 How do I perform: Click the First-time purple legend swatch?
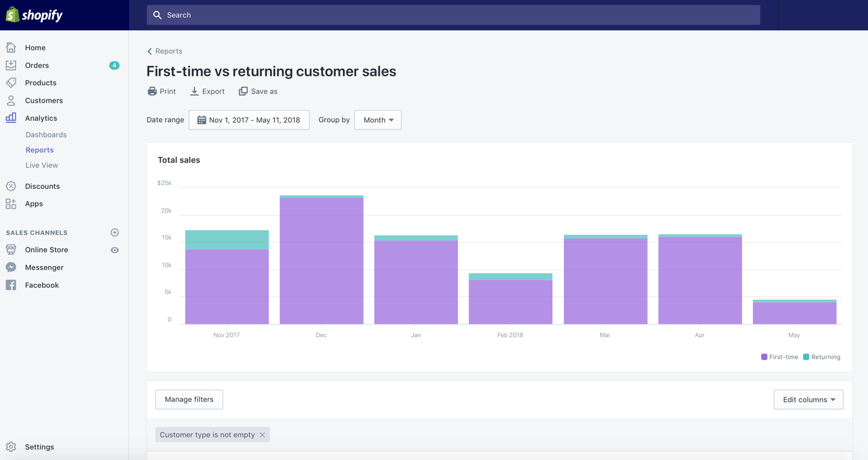coord(764,357)
